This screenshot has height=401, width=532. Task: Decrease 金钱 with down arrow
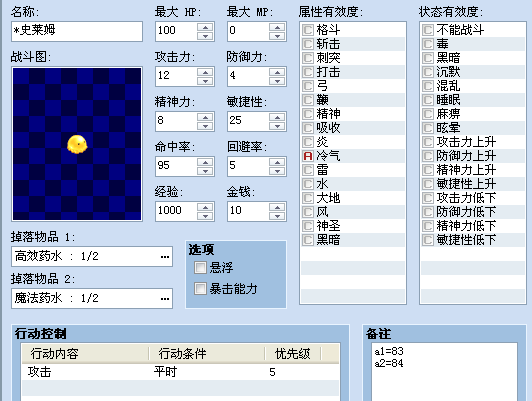pyautogui.click(x=277, y=216)
